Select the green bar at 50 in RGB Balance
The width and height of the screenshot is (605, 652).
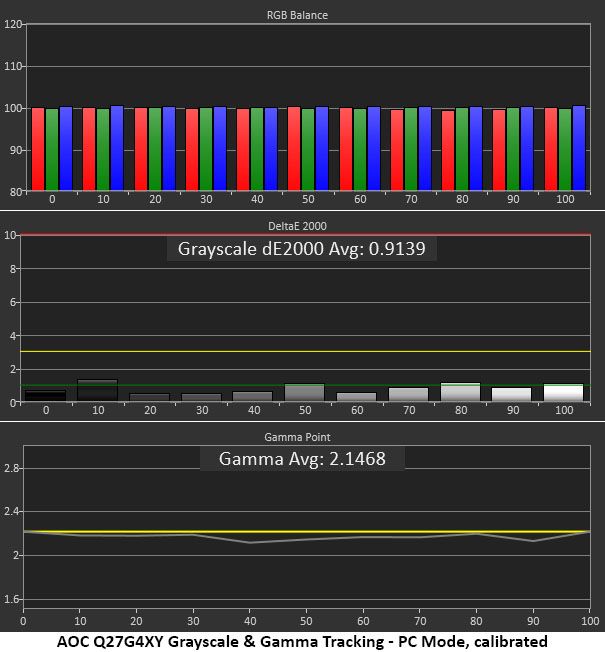click(308, 150)
